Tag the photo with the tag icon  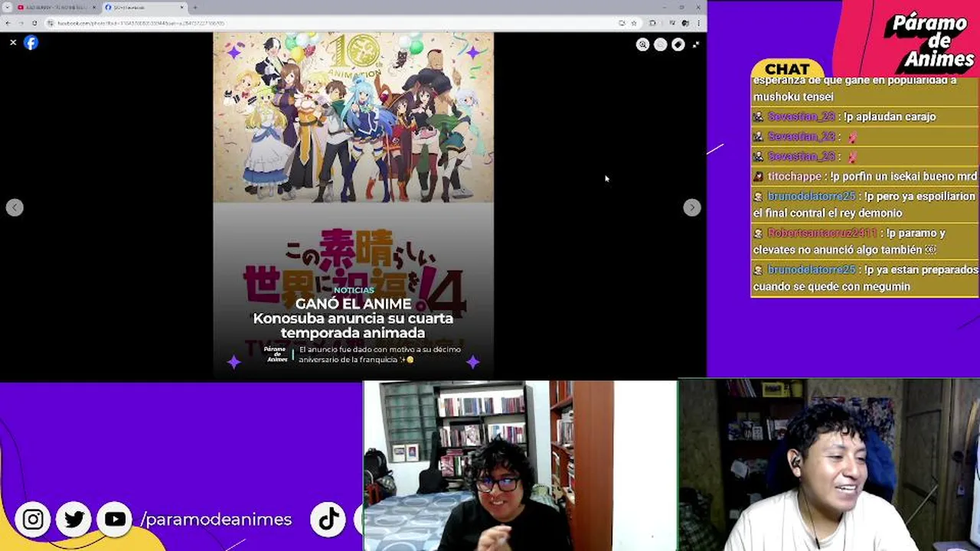click(678, 44)
